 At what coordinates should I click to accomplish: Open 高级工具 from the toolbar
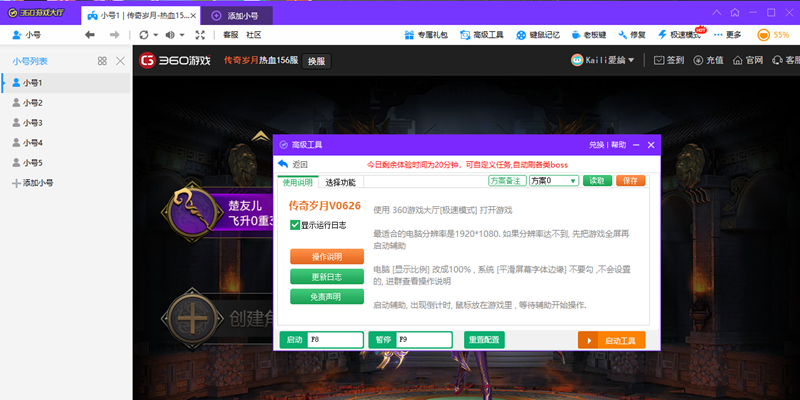point(482,35)
